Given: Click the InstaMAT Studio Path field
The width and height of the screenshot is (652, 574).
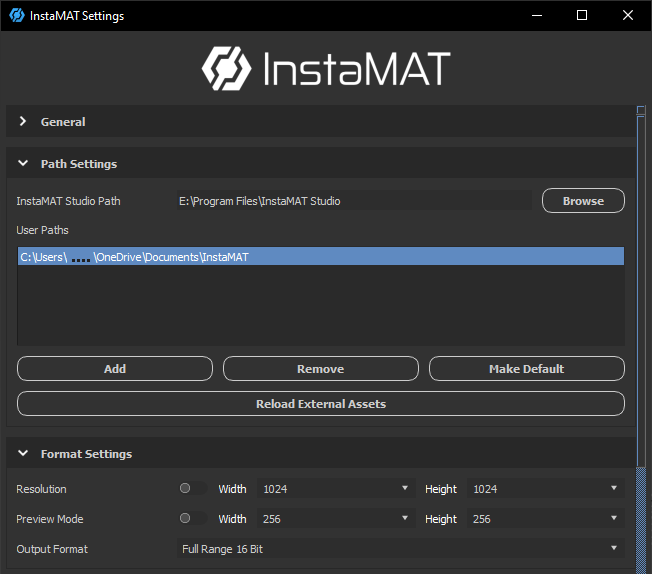Looking at the screenshot, I should 354,201.
